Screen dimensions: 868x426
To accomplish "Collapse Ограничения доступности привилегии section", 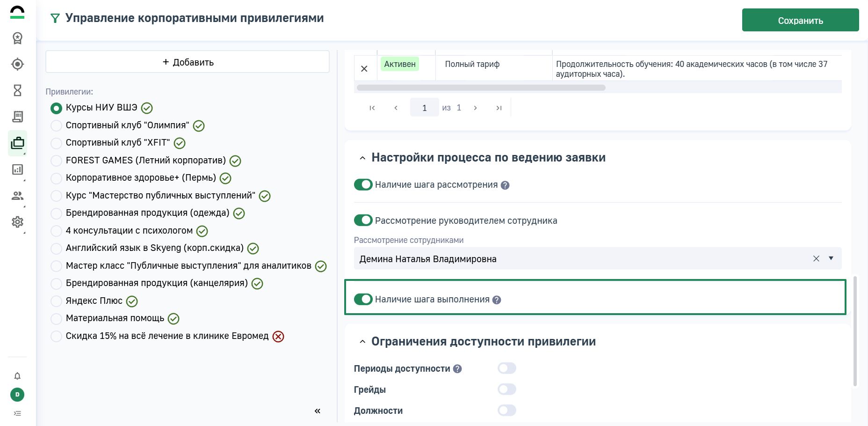I will click(362, 342).
